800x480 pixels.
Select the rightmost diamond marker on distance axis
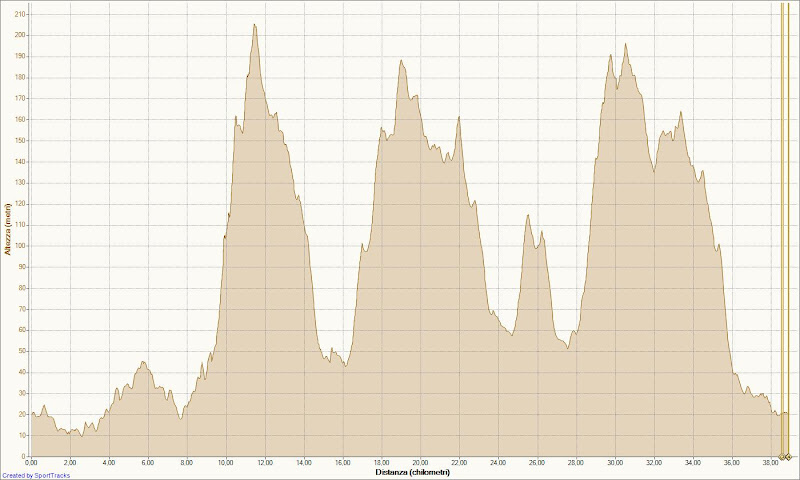(x=788, y=457)
